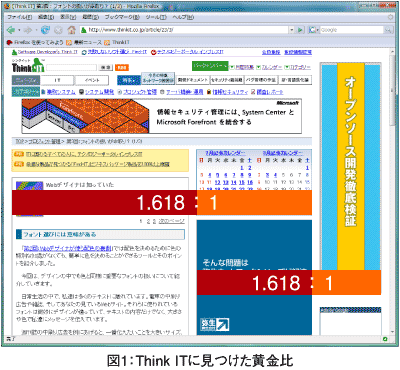Click the 8月 calendar title link
Screen dimensions: 400x370
pos(283,153)
